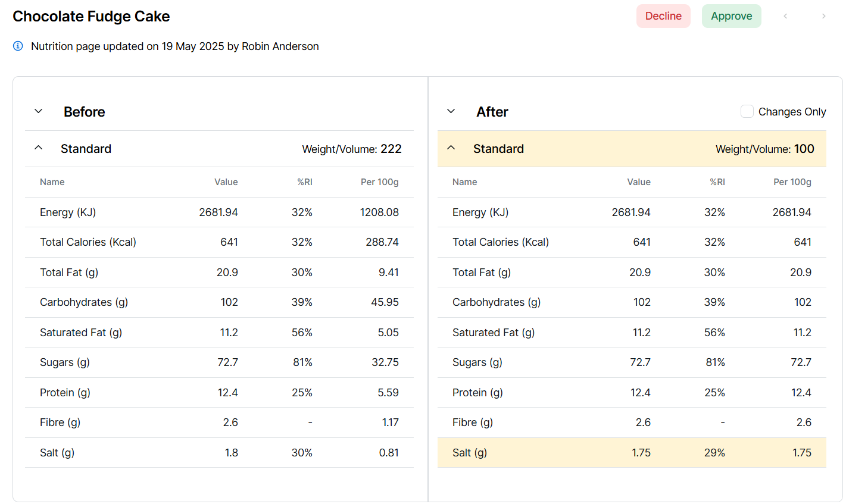The width and height of the screenshot is (846, 504).
Task: Select the Energy (KJ) row in Before table
Action: [x=218, y=212]
